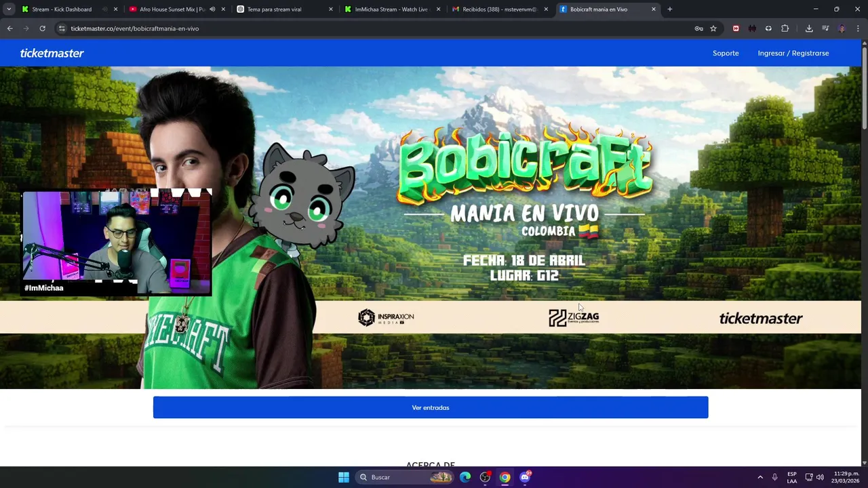Screen dimensions: 868x488
Task: Open a new browser tab
Action: pyautogui.click(x=670, y=9)
